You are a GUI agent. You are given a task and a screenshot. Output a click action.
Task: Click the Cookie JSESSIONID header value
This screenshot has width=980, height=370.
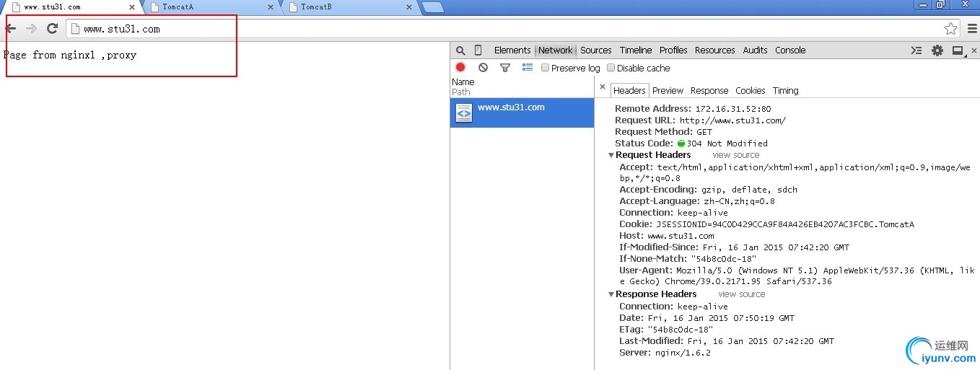pyautogui.click(x=785, y=224)
